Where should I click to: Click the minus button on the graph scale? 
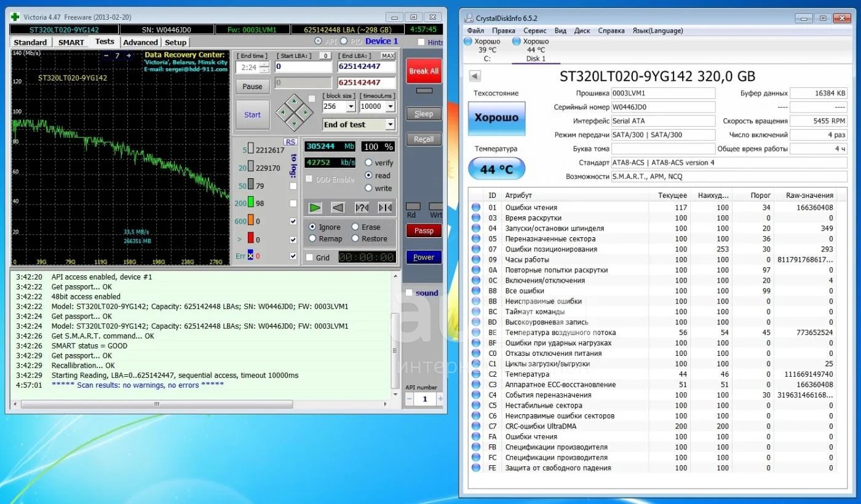tap(106, 56)
